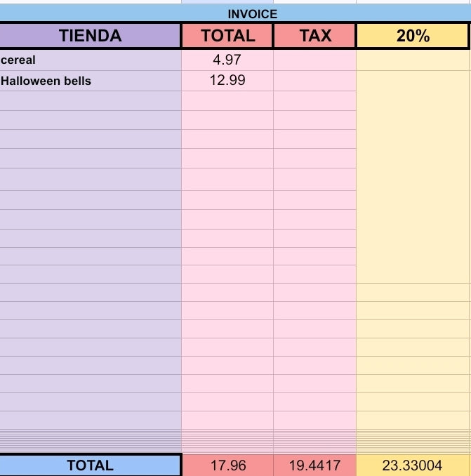Select the yellow 20% cell in the Halloween bells row
Viewport: 471px width, 476px height.
tap(413, 81)
